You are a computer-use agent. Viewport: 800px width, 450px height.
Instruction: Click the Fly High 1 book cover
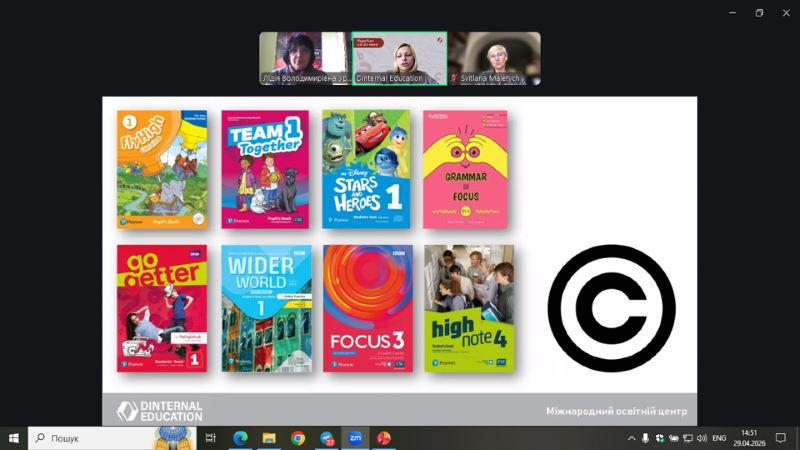point(162,169)
